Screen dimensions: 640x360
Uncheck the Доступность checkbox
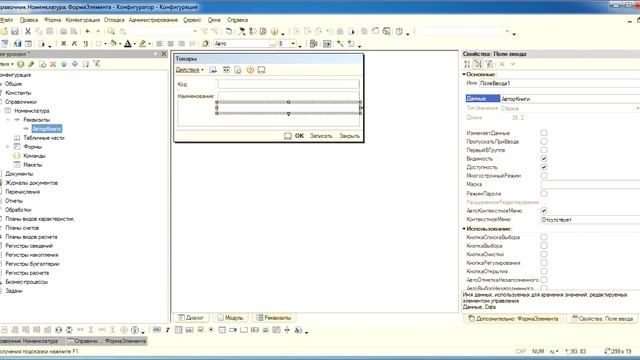(x=544, y=167)
